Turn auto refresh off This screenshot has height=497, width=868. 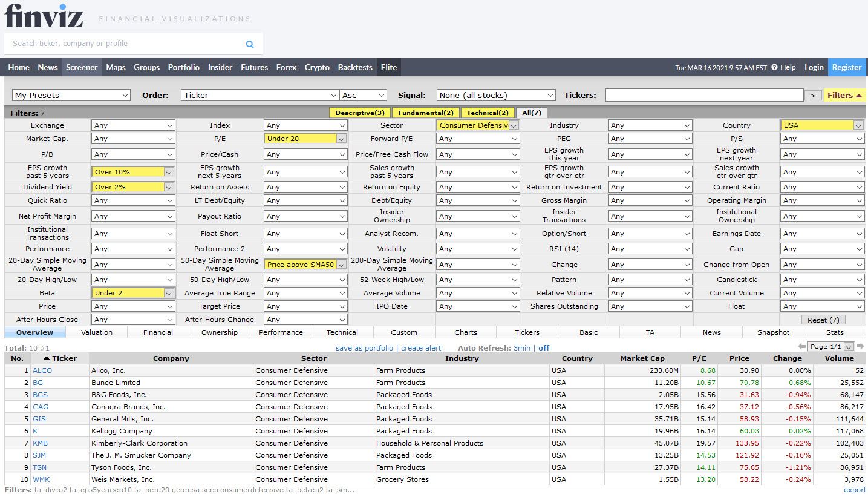click(544, 348)
